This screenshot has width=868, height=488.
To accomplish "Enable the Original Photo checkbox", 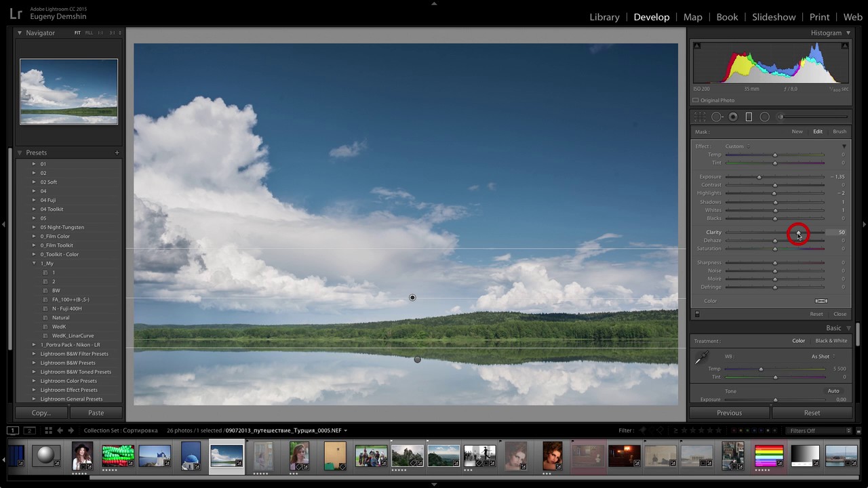I will 696,100.
